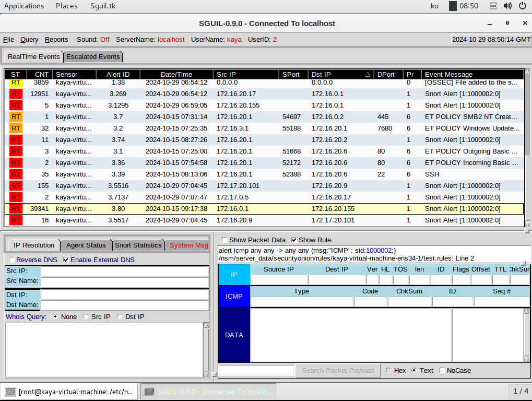The image size is (532, 401).
Task: Open Agent Status tab
Action: click(86, 245)
